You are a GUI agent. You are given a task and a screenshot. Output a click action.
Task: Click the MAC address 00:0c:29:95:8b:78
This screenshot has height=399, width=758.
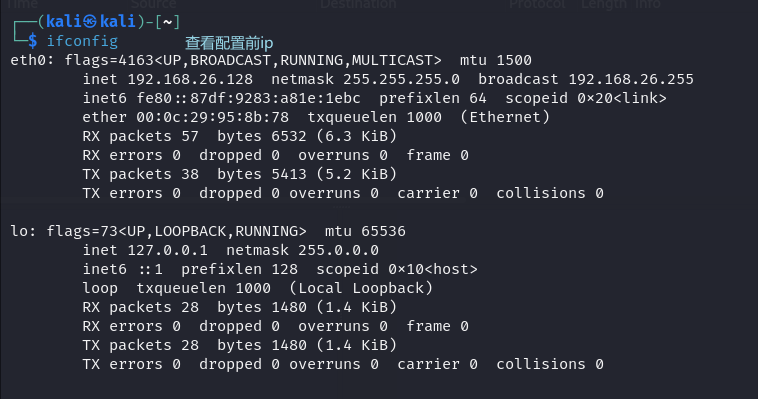coord(213,118)
